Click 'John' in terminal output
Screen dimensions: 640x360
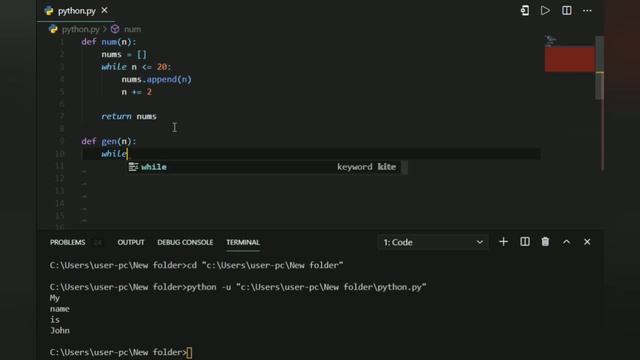60,331
